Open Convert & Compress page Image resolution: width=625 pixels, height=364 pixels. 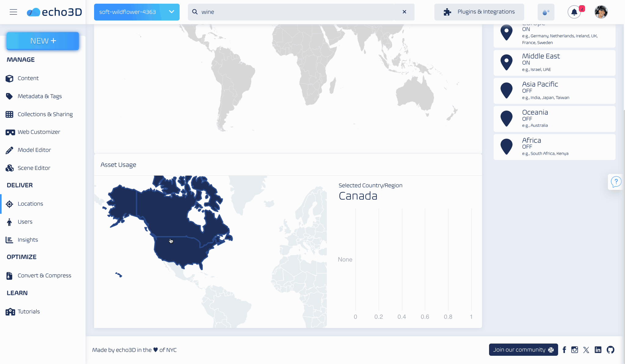coord(44,275)
